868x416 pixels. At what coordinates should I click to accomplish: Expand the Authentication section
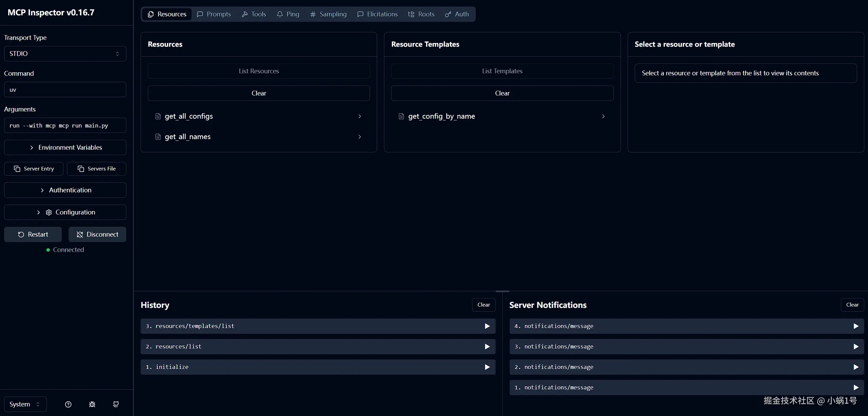pos(65,190)
